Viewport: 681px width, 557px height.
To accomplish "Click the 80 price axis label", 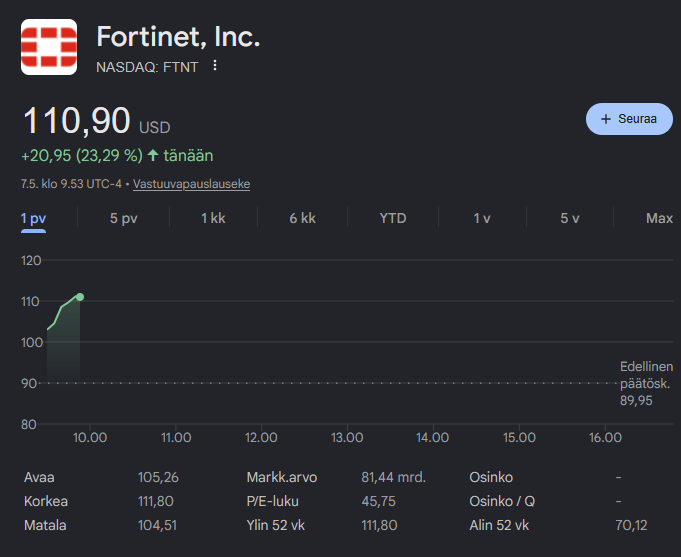I will click(29, 424).
